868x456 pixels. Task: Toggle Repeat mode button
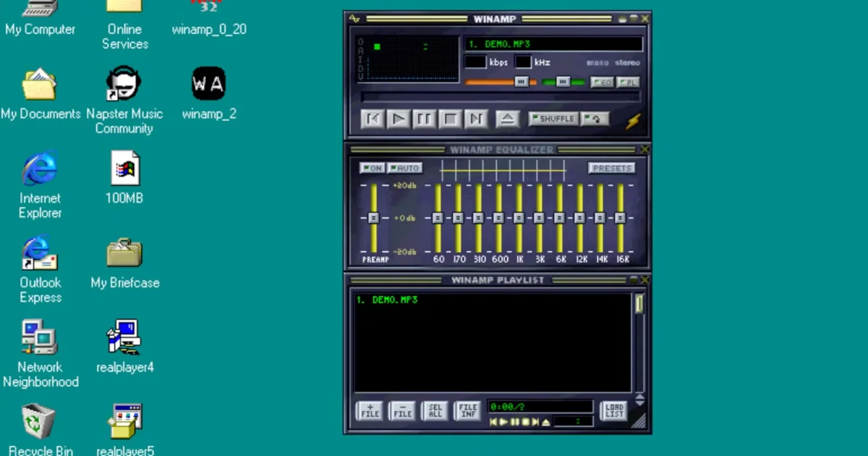595,119
